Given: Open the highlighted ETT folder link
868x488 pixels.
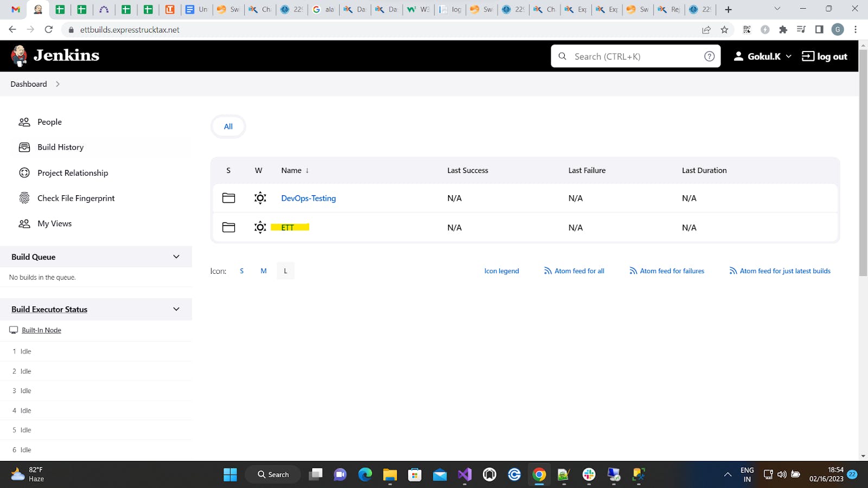Looking at the screenshot, I should [288, 228].
